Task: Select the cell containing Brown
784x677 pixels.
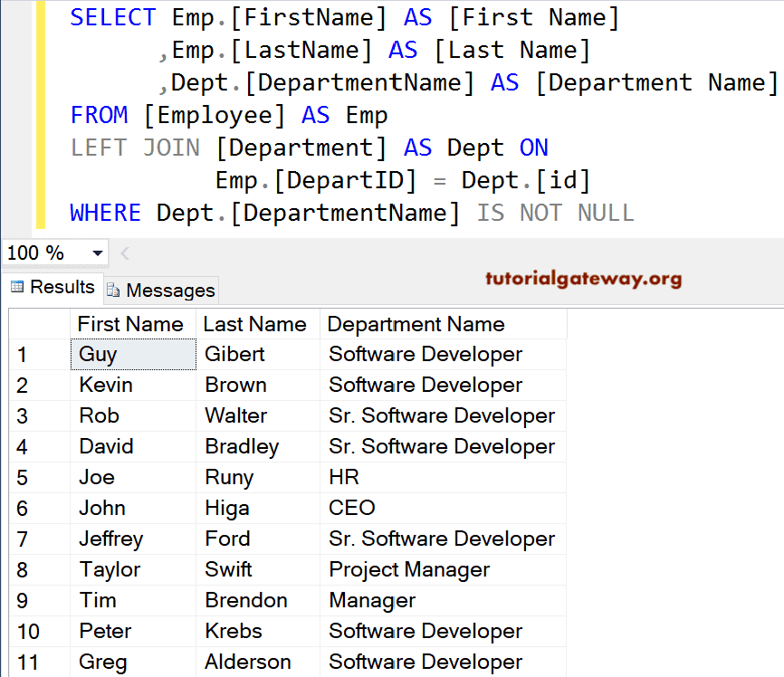Action: (257, 386)
